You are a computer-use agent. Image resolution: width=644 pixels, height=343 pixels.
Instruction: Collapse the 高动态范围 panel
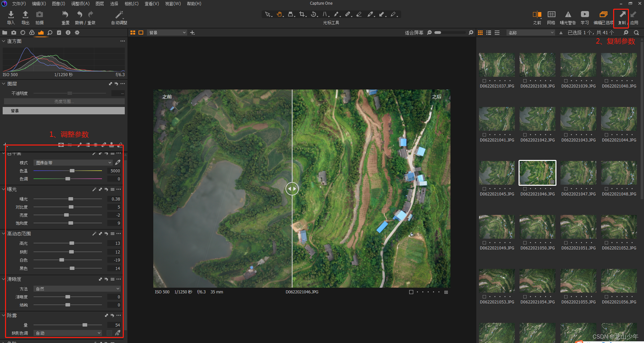pos(4,233)
